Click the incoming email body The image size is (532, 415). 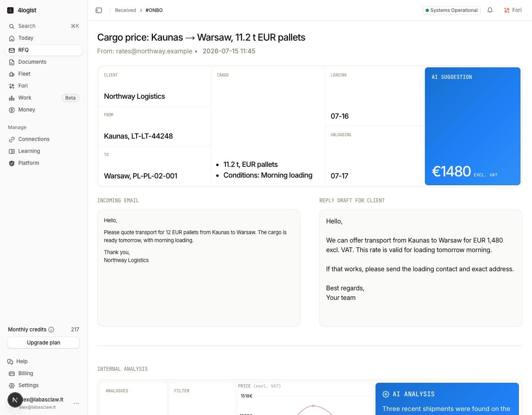point(198,268)
